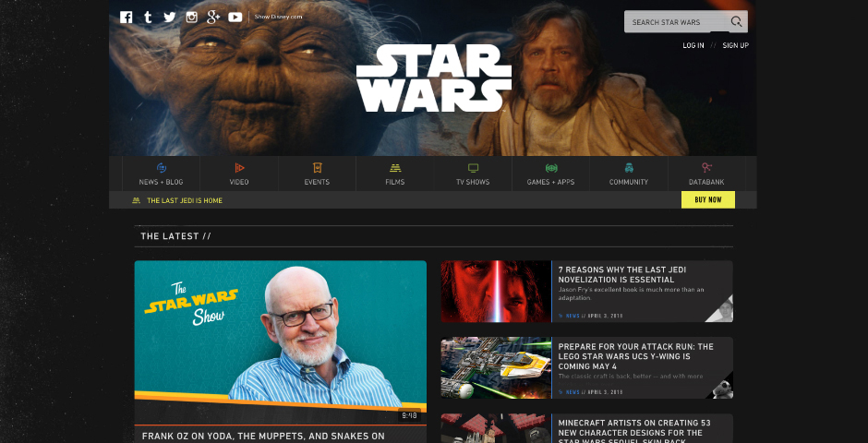Screen dimensions: 868x443
Task: Click The Last Jedi Is Home banner text
Action: click(x=185, y=200)
